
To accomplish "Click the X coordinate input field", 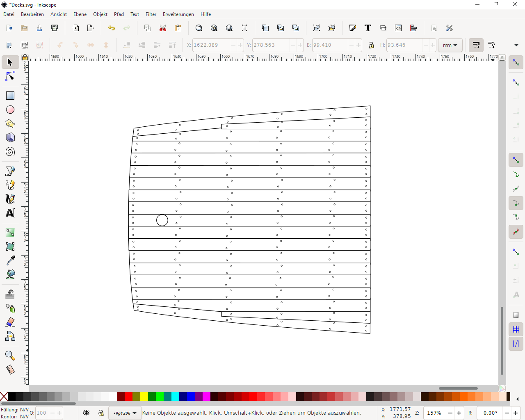I will [210, 45].
